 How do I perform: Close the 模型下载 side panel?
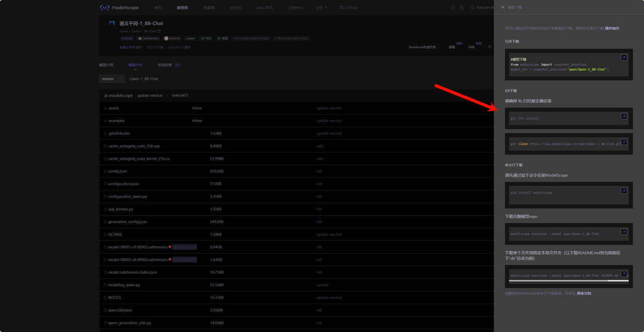(x=503, y=8)
